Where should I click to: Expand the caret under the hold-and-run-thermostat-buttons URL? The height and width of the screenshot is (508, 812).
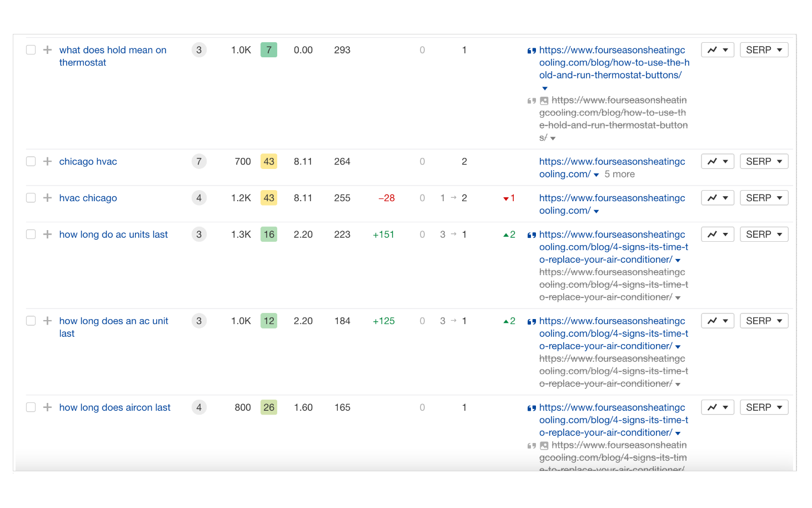[545, 88]
